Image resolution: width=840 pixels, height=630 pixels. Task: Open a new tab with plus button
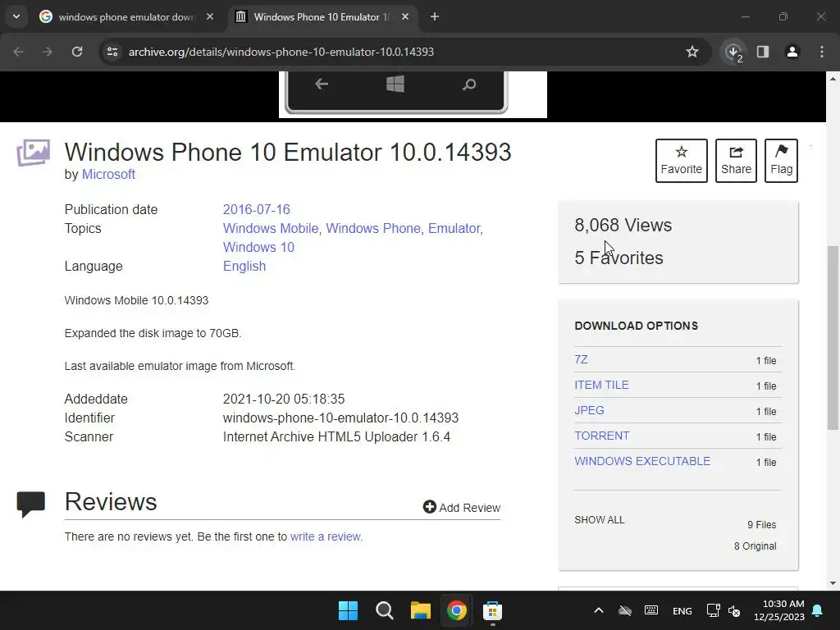click(x=435, y=17)
